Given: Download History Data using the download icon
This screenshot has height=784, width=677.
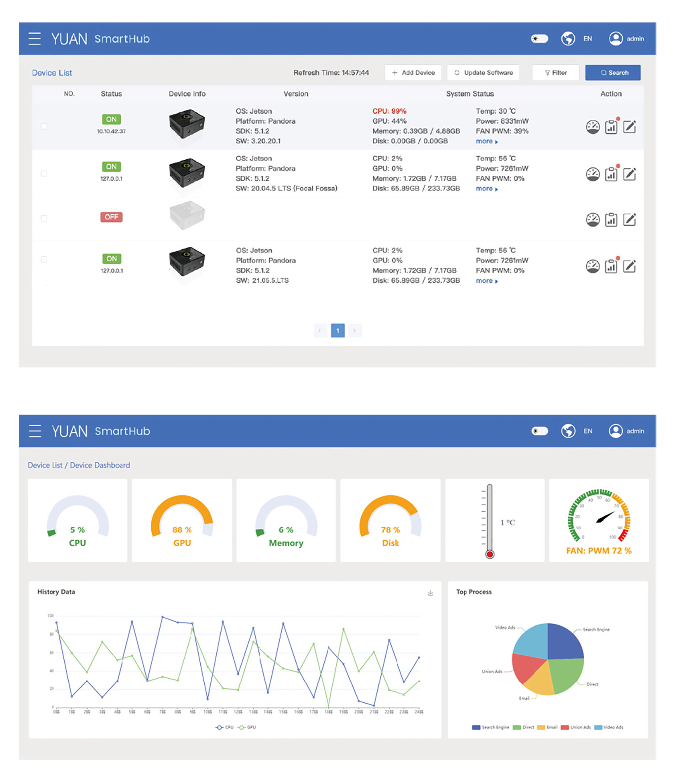Looking at the screenshot, I should (430, 593).
